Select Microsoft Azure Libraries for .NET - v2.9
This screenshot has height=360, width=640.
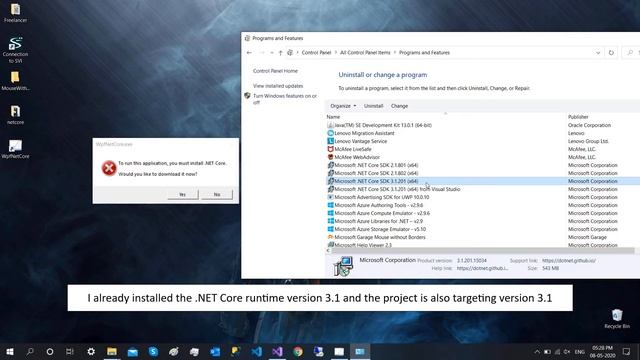tap(378, 221)
